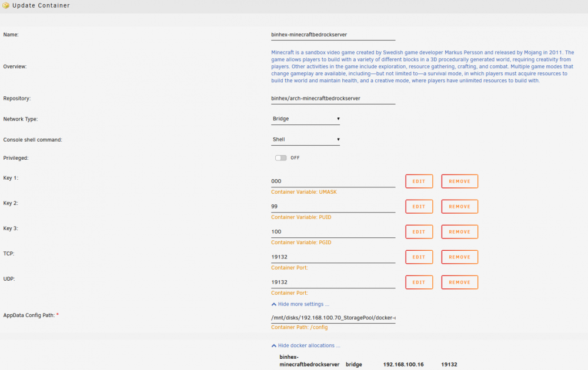Click the 'Privileged:' label
Image resolution: width=588 pixels, height=370 pixels.
pos(16,158)
